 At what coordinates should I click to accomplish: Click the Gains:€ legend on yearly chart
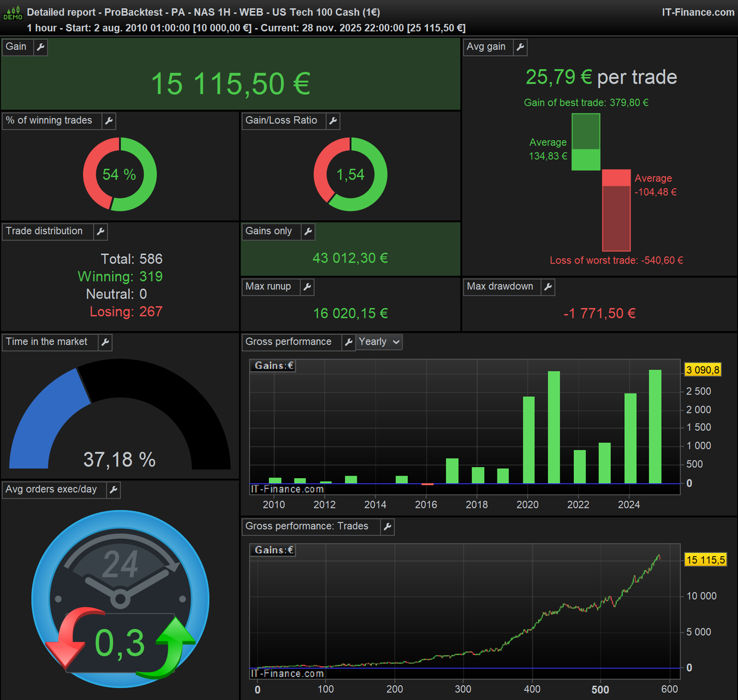click(272, 366)
